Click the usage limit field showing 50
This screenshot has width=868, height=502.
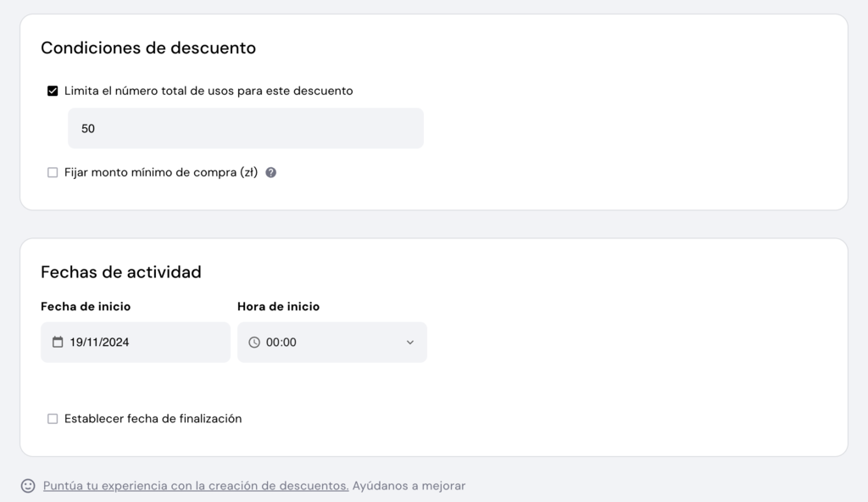(245, 128)
